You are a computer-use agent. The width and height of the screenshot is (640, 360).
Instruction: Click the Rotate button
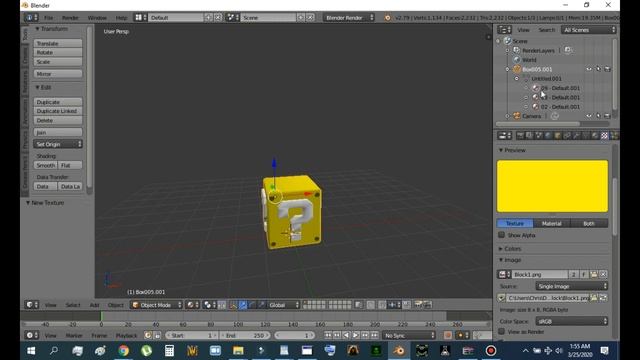click(58, 52)
